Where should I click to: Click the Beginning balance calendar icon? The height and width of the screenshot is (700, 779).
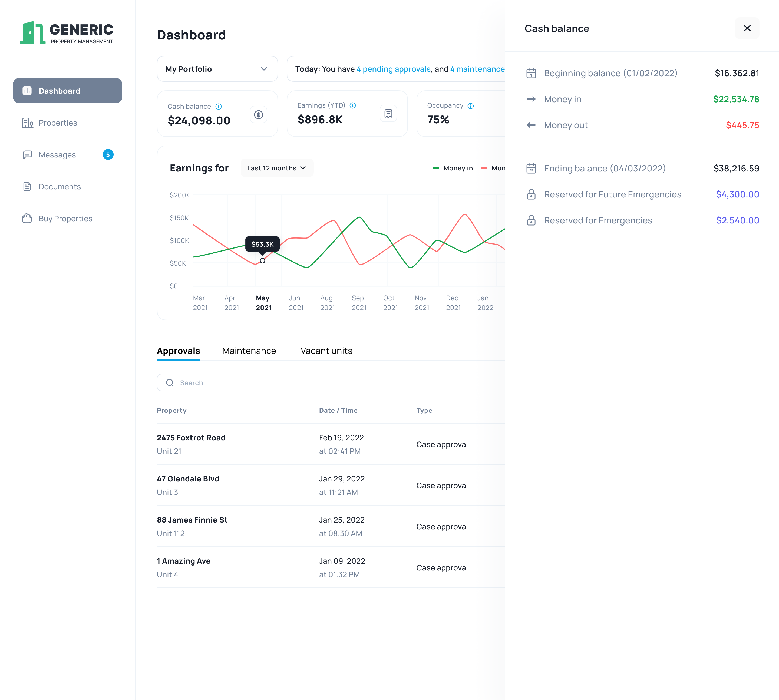(x=531, y=73)
